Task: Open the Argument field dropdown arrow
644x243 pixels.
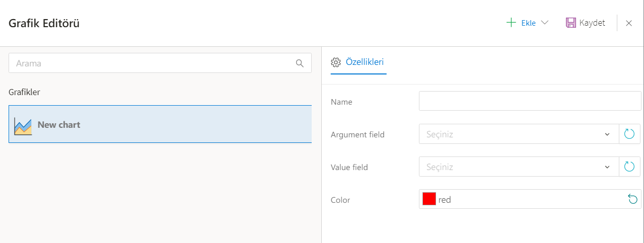Action: click(607, 135)
